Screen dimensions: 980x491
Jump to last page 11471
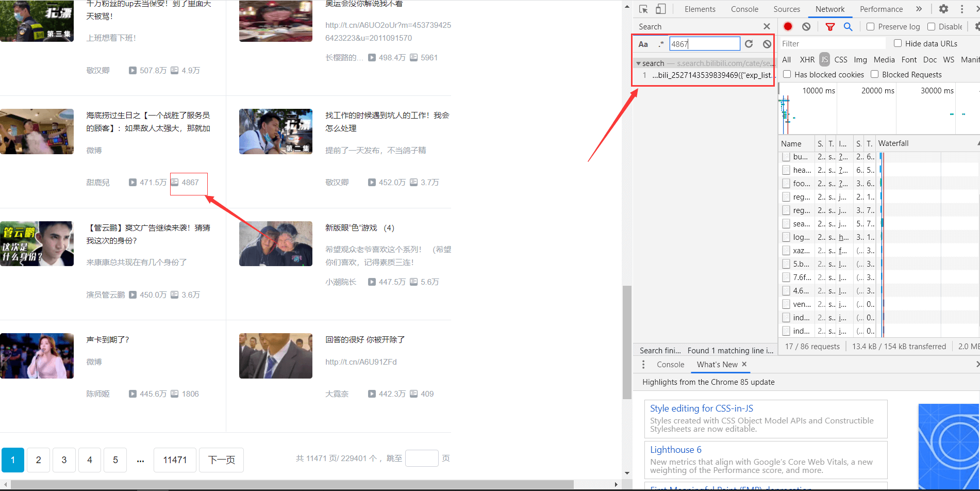point(175,460)
